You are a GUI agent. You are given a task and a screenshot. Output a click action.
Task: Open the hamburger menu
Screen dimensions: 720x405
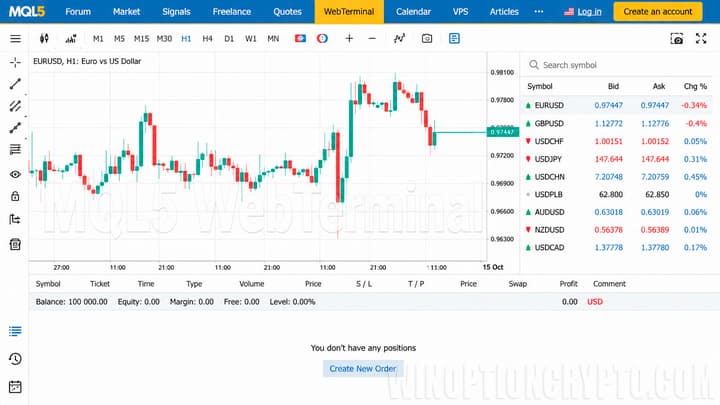15,39
